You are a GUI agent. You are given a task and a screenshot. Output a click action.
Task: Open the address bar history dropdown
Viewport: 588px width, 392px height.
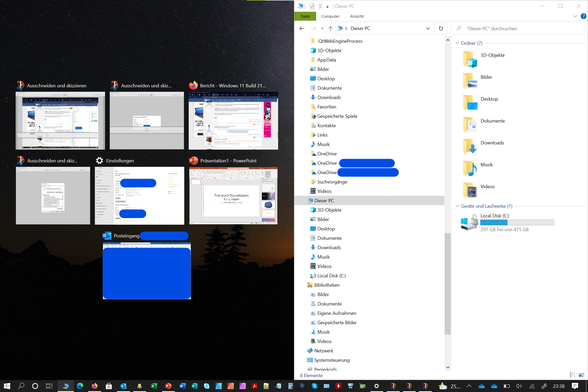[428, 28]
